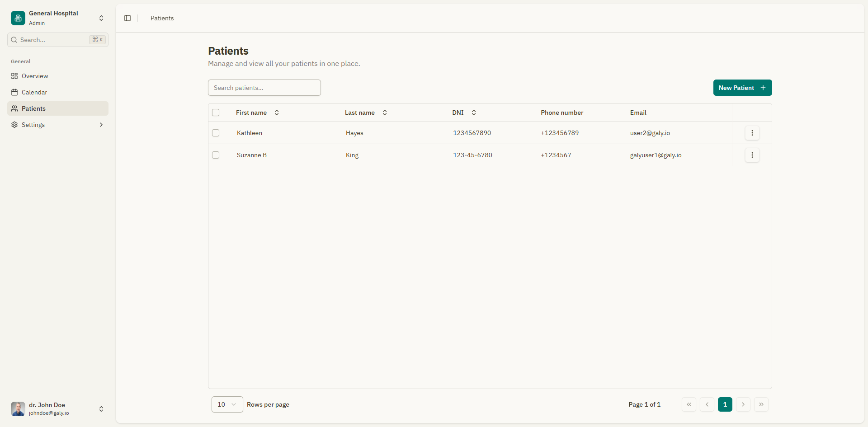
Task: Select Patients in the sidebar navigation
Action: coord(33,108)
